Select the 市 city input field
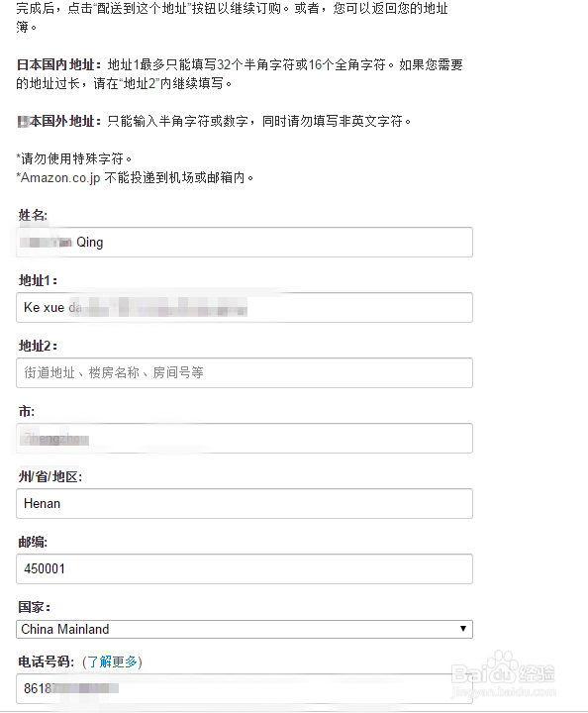 click(x=245, y=439)
